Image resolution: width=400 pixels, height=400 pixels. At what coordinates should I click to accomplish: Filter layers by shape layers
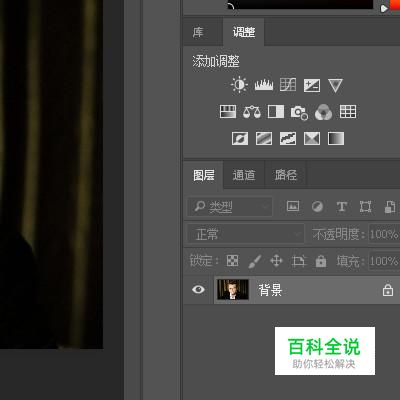[366, 207]
